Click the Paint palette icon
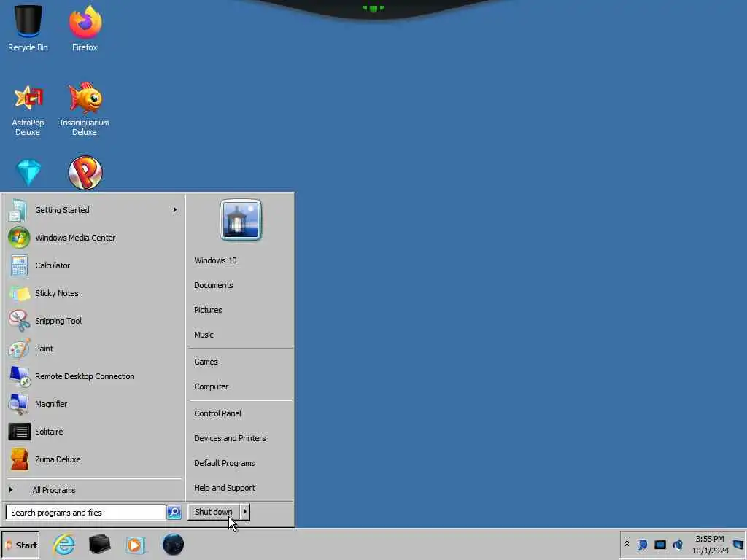This screenshot has width=747, height=560. [19, 349]
